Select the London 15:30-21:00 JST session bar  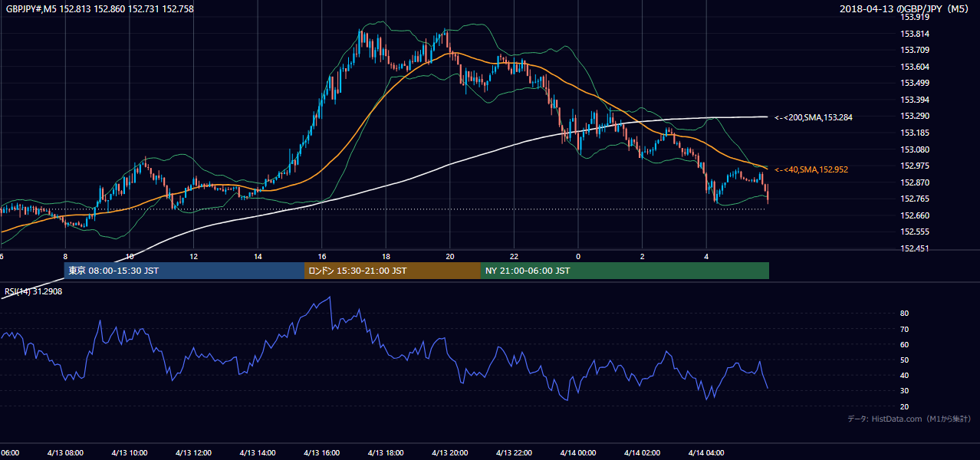pyautogui.click(x=392, y=271)
